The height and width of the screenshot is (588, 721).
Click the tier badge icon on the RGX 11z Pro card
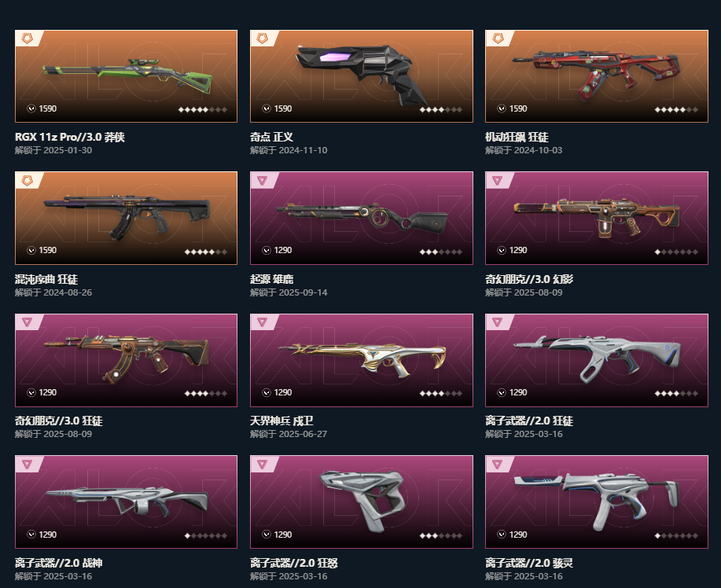pyautogui.click(x=28, y=39)
